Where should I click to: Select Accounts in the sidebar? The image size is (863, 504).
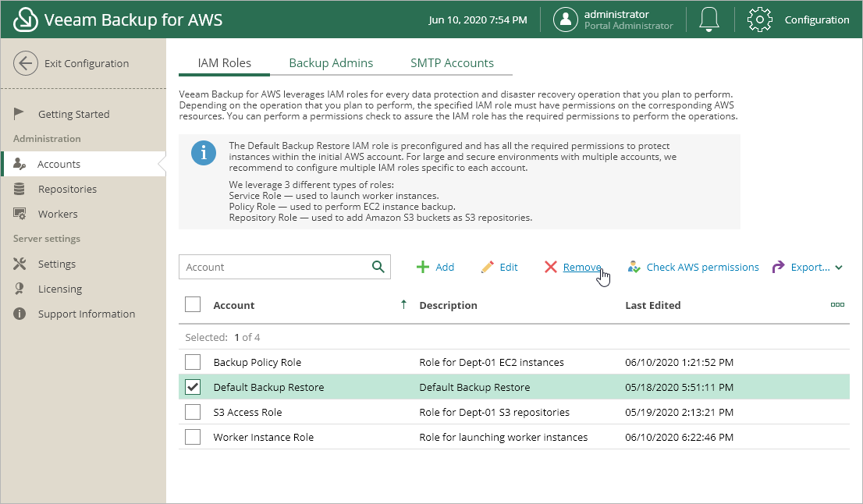click(x=83, y=164)
